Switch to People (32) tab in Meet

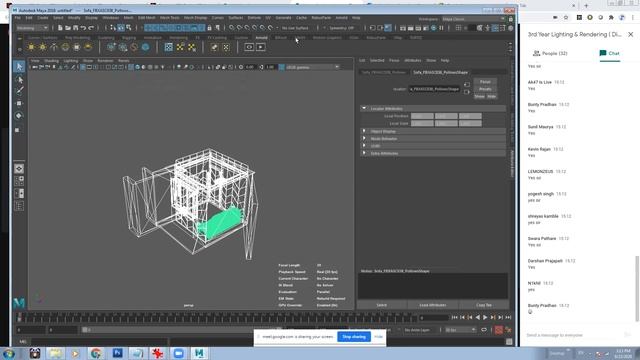coord(550,53)
